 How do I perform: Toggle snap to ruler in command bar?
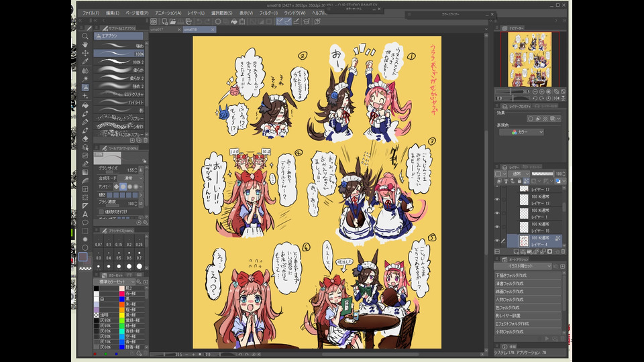coord(279,21)
